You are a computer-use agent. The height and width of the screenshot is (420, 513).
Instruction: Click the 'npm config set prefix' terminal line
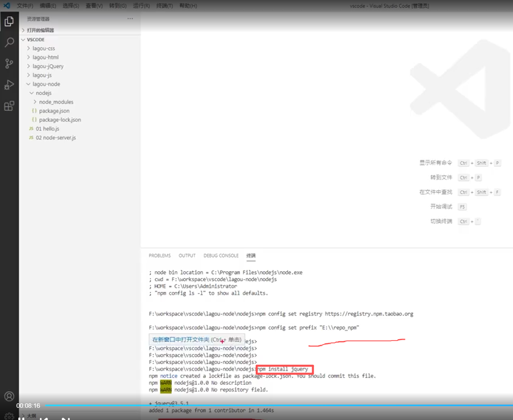tap(254, 327)
